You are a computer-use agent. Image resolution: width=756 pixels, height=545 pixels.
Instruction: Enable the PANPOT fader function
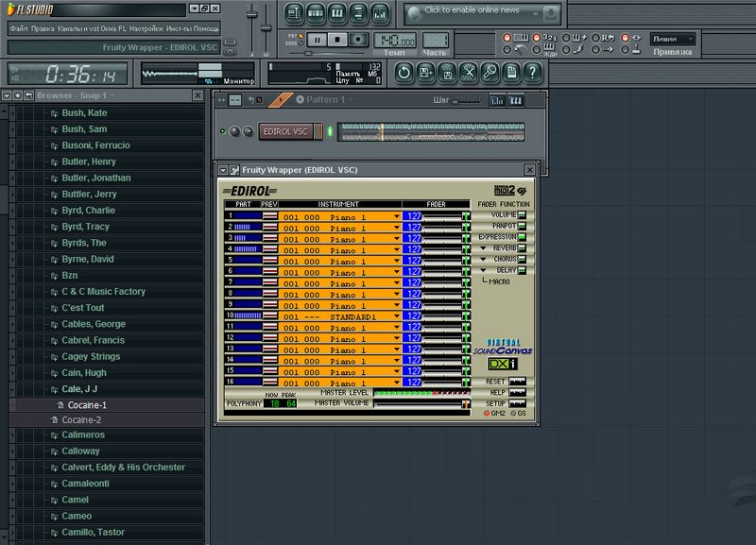coord(522,226)
